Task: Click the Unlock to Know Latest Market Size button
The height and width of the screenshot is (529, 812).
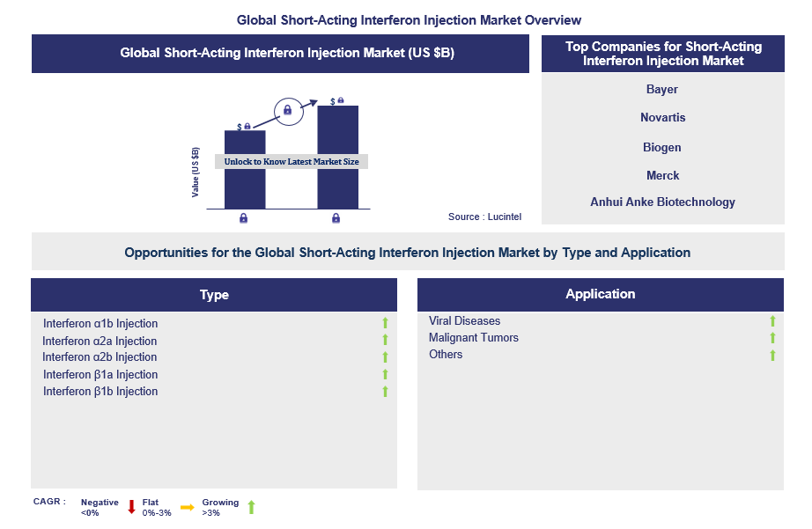Action: click(290, 161)
